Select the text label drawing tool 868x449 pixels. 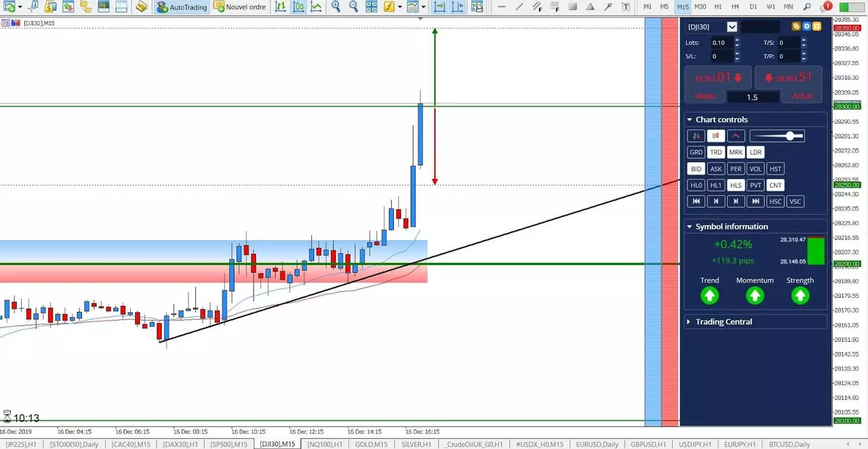[625, 7]
